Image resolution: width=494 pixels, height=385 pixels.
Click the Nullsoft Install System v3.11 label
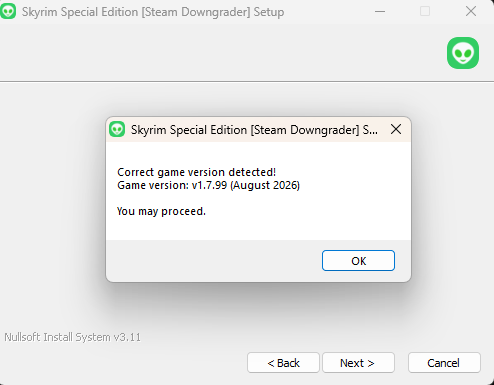[72, 337]
